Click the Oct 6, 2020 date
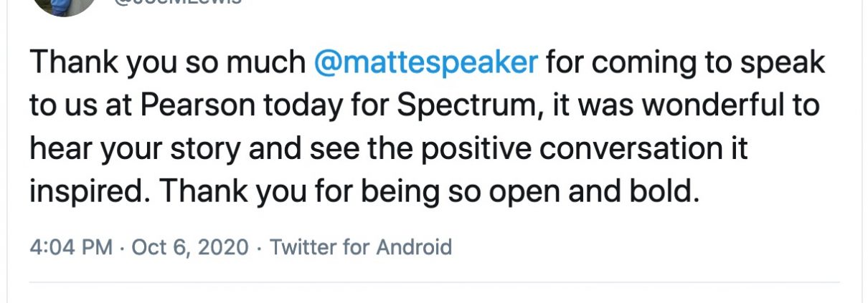 click(x=189, y=247)
